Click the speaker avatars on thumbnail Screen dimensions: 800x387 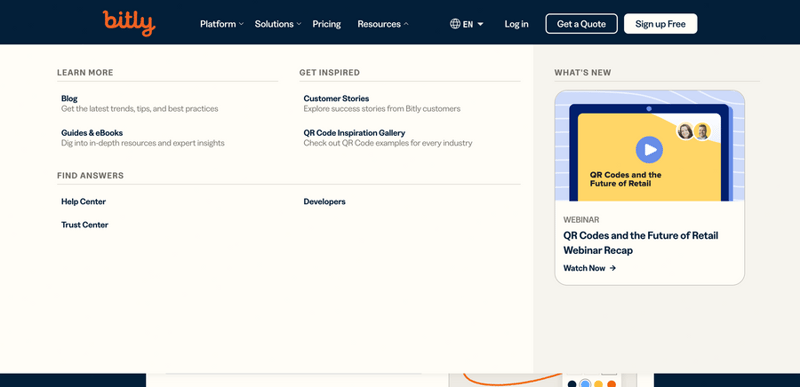point(694,132)
